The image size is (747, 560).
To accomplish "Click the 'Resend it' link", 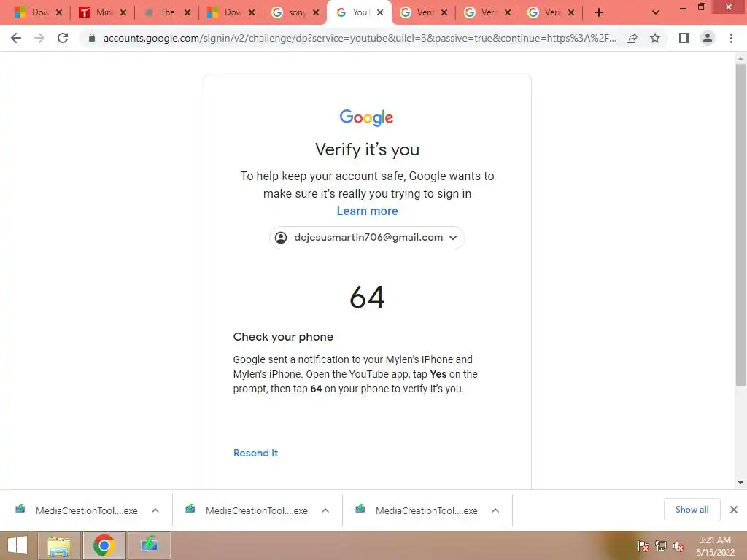I will click(x=256, y=453).
